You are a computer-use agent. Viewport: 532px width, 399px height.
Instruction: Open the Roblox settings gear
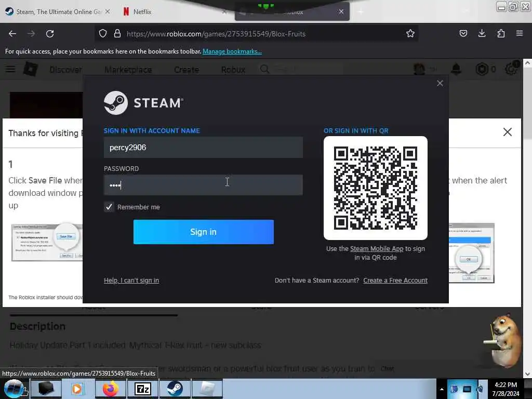[x=511, y=69]
